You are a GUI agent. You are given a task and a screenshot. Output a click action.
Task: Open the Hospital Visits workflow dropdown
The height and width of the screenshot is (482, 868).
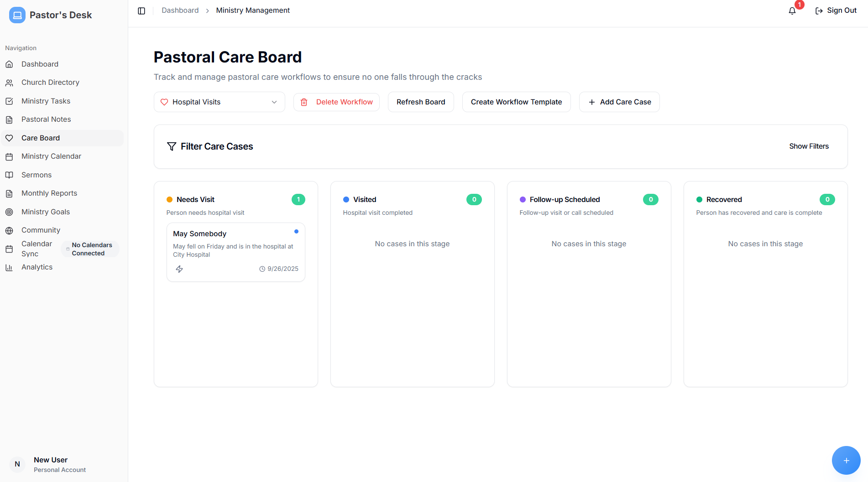click(219, 102)
